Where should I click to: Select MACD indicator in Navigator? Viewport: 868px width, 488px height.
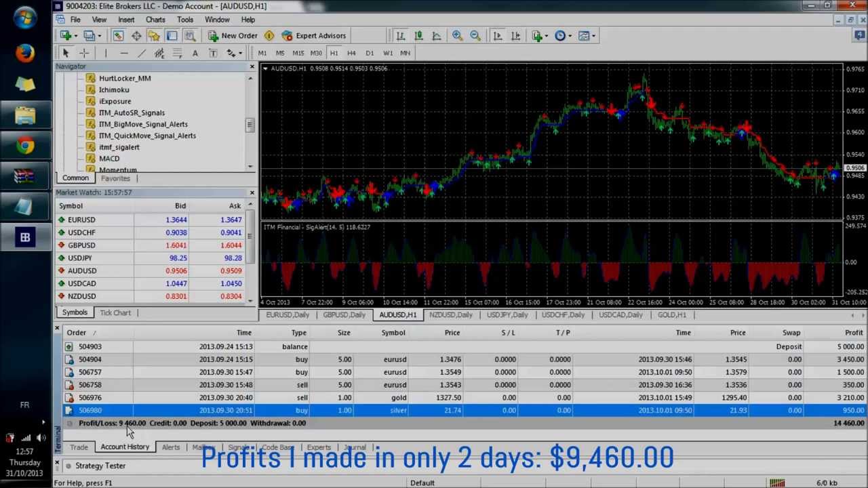[x=109, y=159]
